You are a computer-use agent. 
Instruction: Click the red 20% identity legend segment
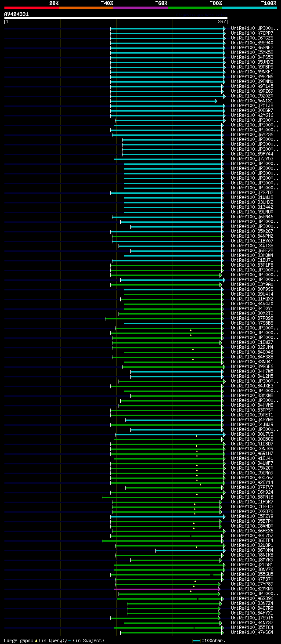(x=31, y=7)
